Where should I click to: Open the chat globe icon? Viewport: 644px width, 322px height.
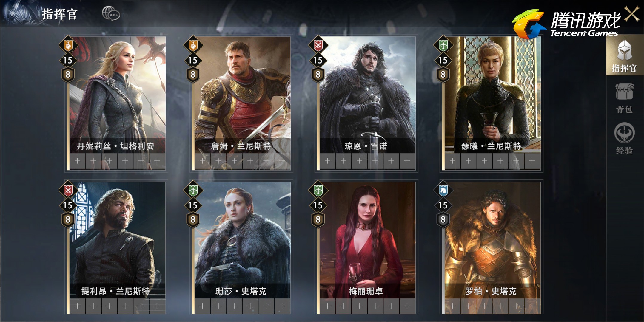pyautogui.click(x=111, y=14)
